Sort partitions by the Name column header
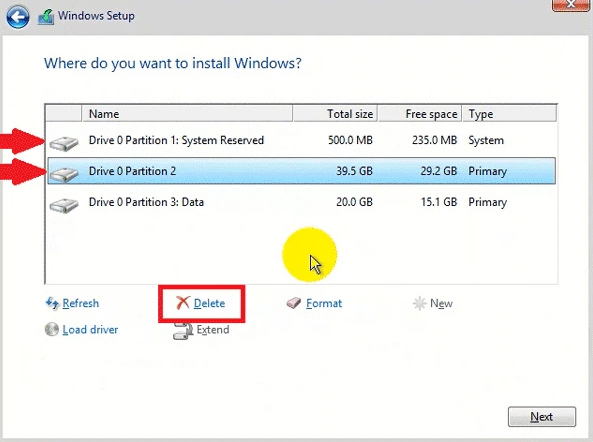Image resolution: width=593 pixels, height=442 pixels. tap(187, 114)
